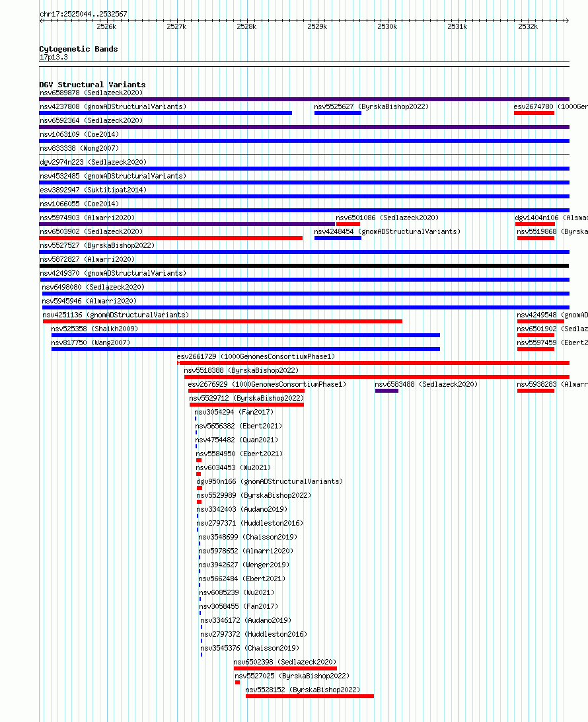The width and height of the screenshot is (588, 722).
Task: Open nsv6583488 (Sedlazeck2020) label
Action: (426, 384)
